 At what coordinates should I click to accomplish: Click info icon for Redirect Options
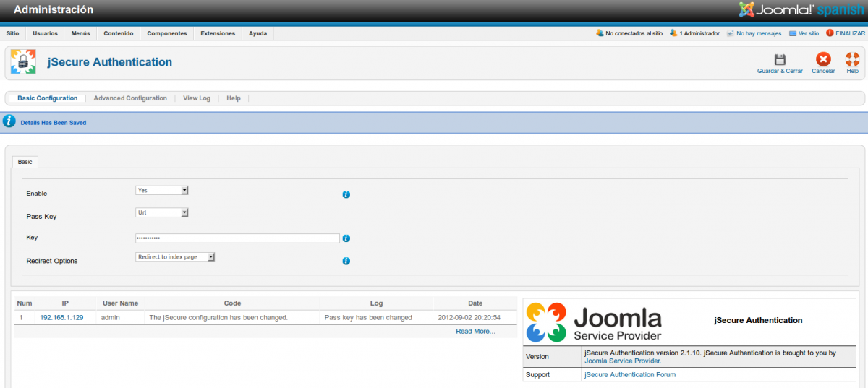point(346,261)
